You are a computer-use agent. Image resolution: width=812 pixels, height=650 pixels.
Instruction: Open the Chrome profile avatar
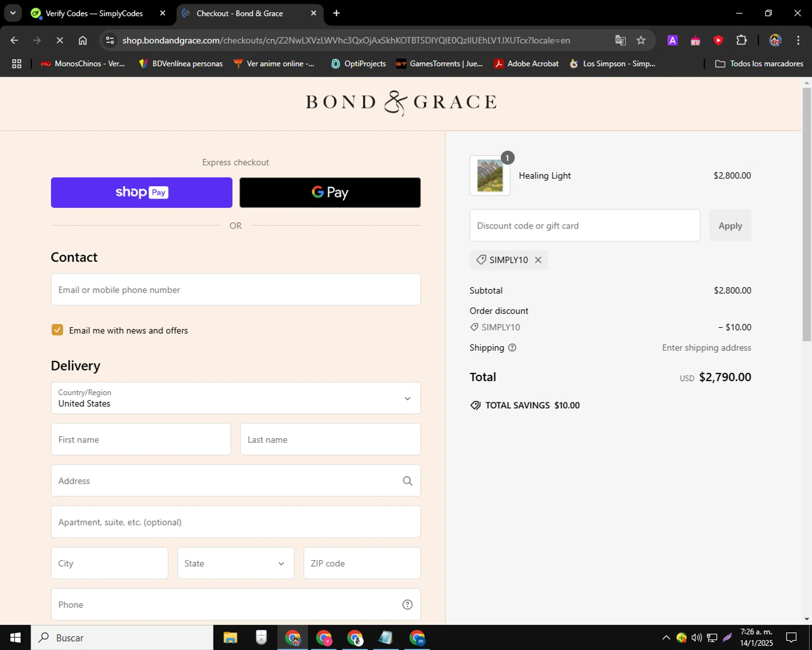pos(775,40)
